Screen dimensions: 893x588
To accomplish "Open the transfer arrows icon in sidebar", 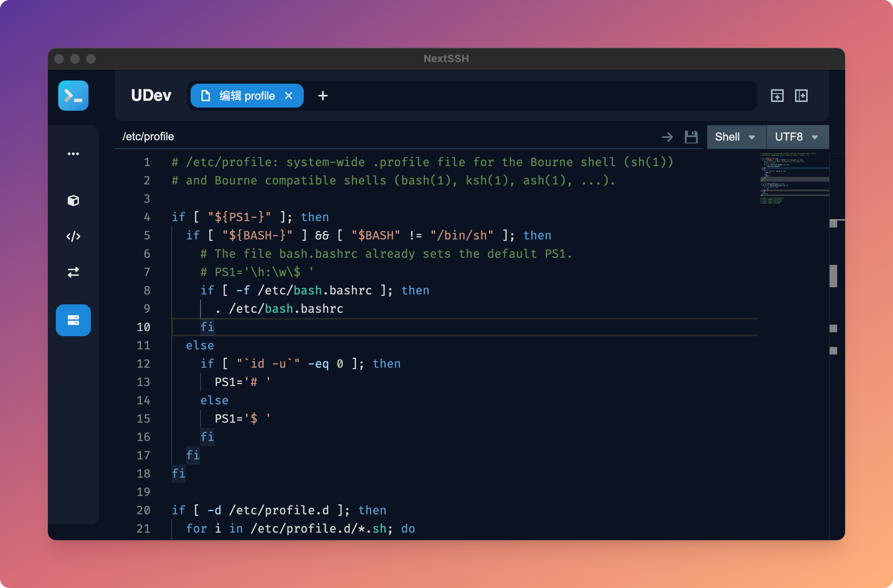I will [73, 272].
